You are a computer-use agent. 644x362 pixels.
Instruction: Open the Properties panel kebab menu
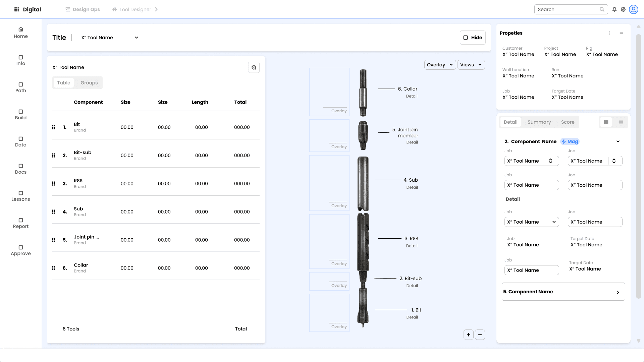(x=609, y=33)
